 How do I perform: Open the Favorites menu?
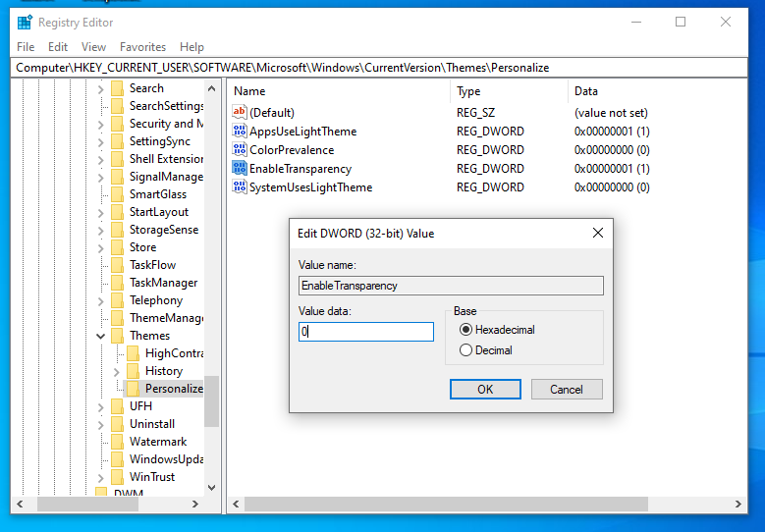pyautogui.click(x=142, y=47)
